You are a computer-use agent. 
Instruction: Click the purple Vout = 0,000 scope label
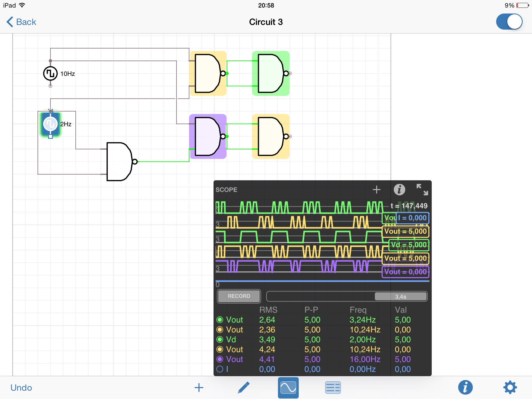pos(405,272)
